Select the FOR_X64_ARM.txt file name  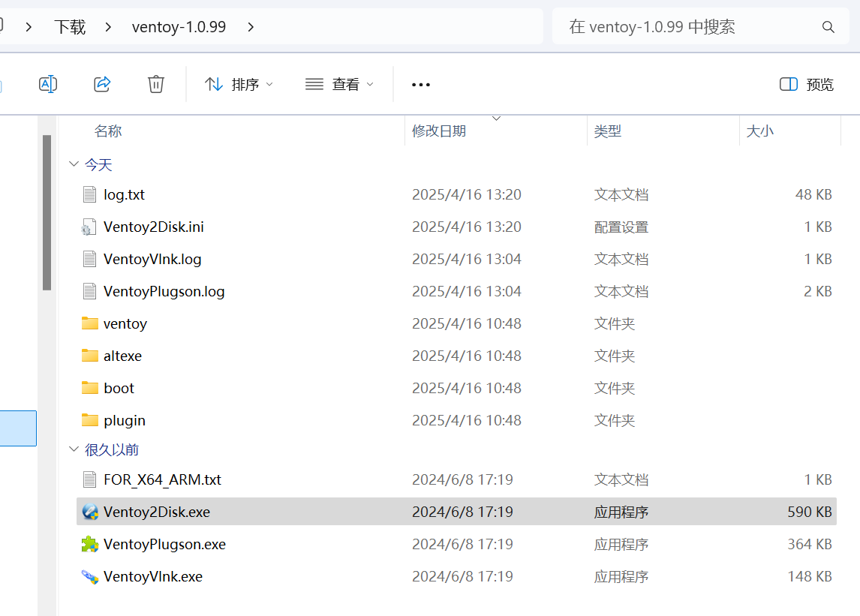(x=162, y=479)
